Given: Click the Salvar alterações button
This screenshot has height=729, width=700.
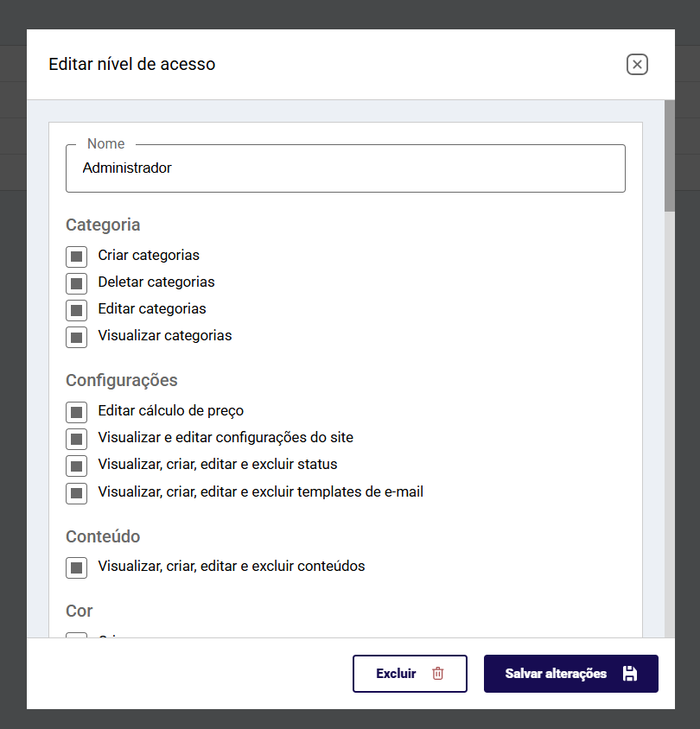Looking at the screenshot, I should point(570,674).
